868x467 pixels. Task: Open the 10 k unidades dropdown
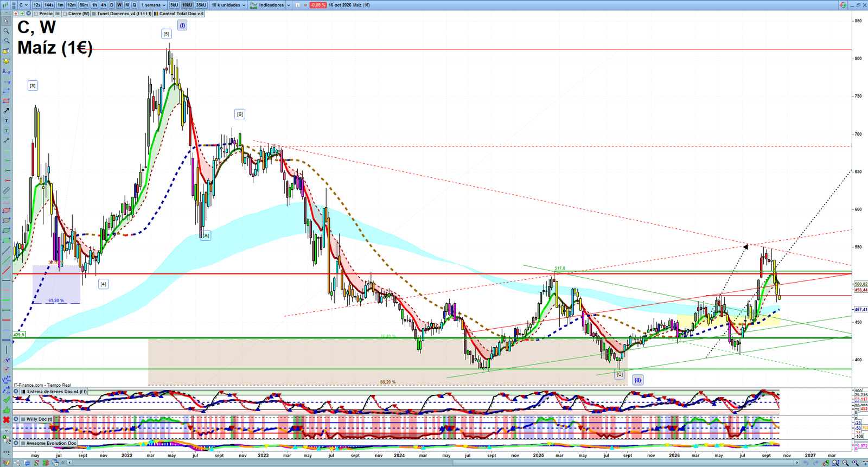click(228, 5)
